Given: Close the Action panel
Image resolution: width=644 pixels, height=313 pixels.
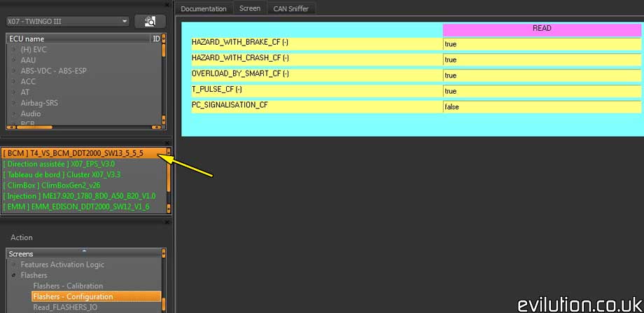Looking at the screenshot, I should coord(167,222).
